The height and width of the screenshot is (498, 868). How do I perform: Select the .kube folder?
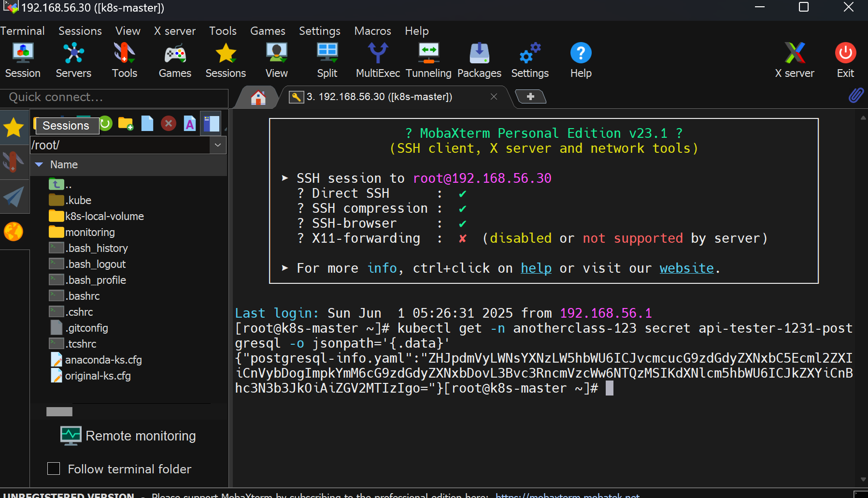point(71,200)
